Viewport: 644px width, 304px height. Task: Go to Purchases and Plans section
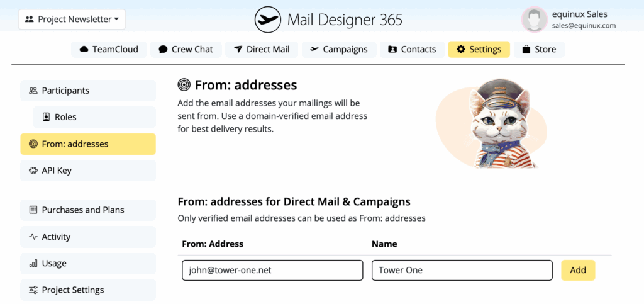click(x=87, y=210)
